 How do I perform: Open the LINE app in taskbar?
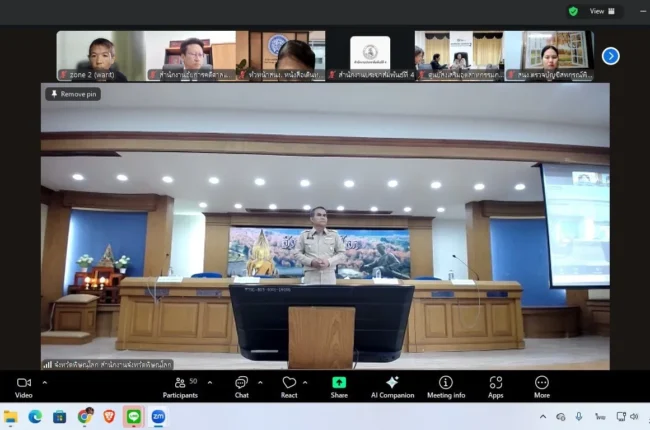(133, 417)
